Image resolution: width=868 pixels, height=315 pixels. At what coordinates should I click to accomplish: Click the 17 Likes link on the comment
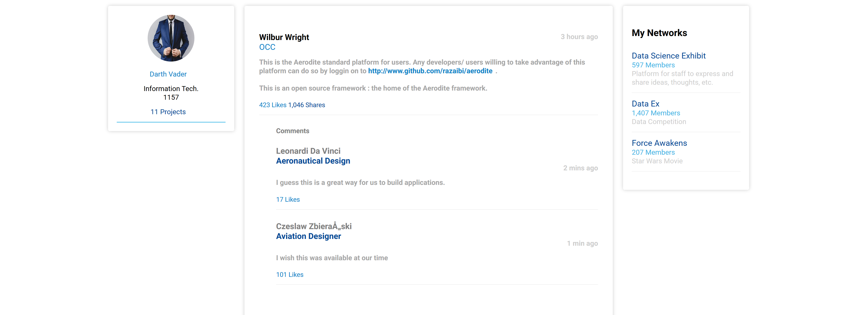288,199
